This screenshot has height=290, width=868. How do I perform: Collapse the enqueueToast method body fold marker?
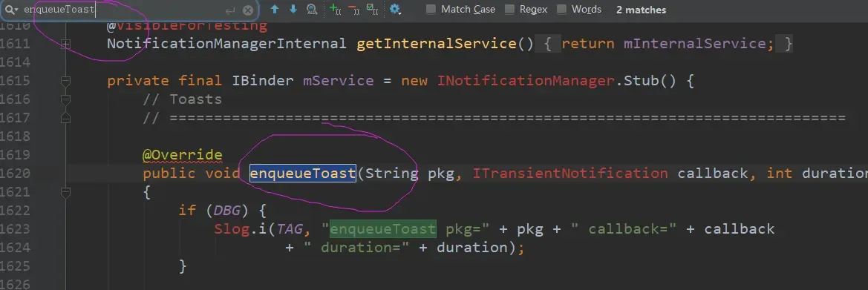click(x=65, y=192)
